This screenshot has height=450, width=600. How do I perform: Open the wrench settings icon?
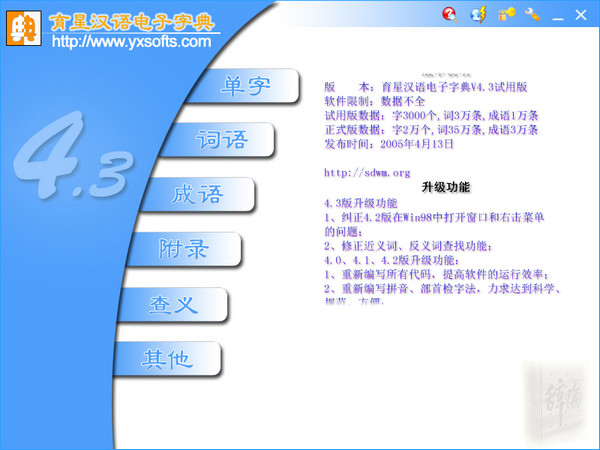(533, 14)
